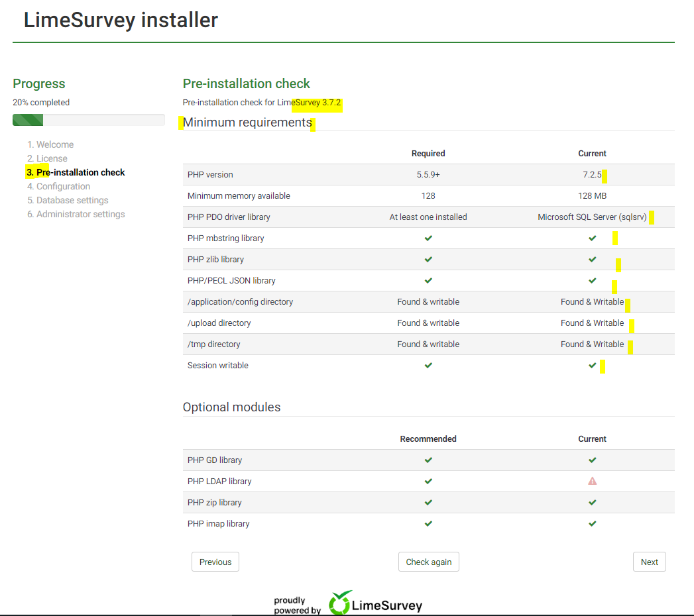
Task: Click the PHP zip library current checkmark
Action: point(592,503)
